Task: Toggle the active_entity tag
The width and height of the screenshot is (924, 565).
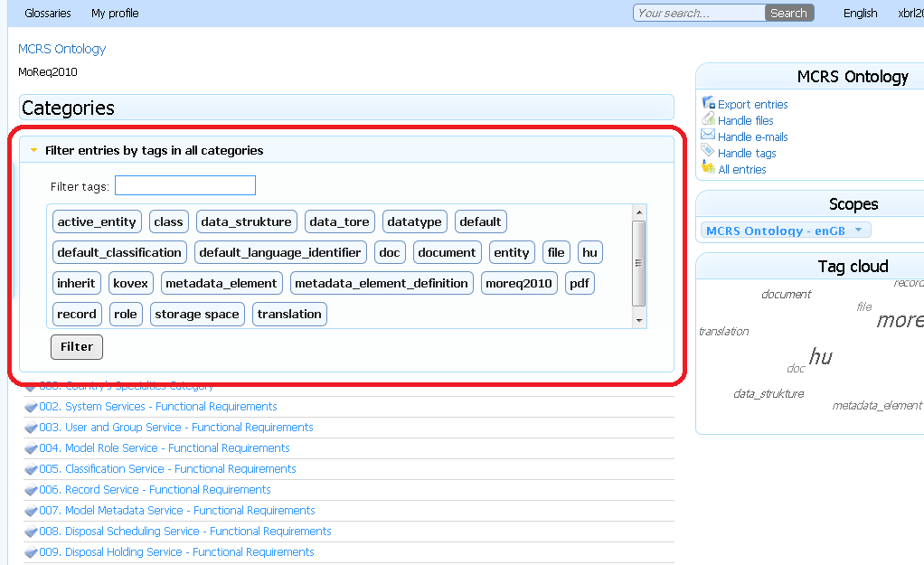Action: click(97, 221)
